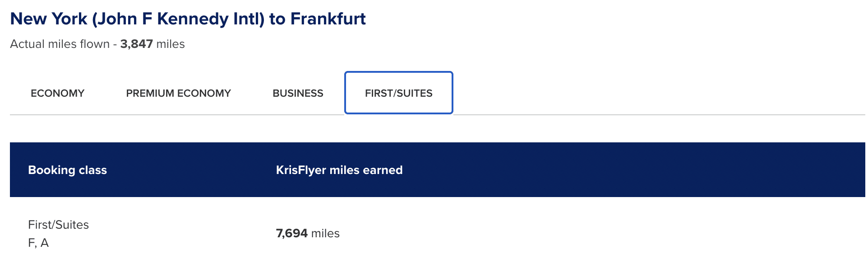Click the "Booking class" column header

click(x=67, y=170)
